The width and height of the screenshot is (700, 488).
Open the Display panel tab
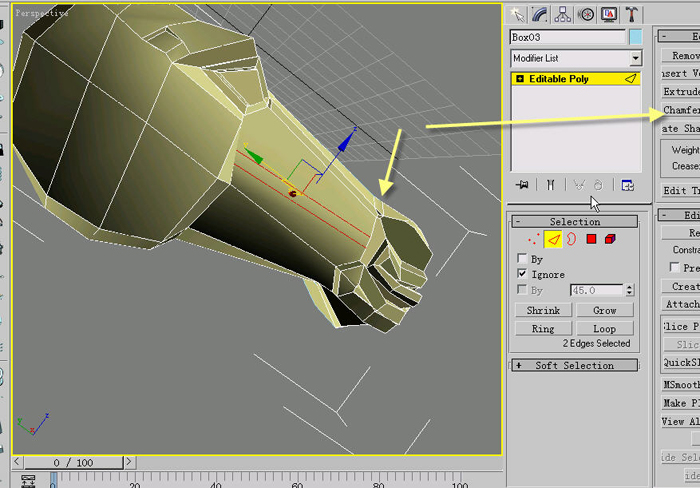point(609,15)
